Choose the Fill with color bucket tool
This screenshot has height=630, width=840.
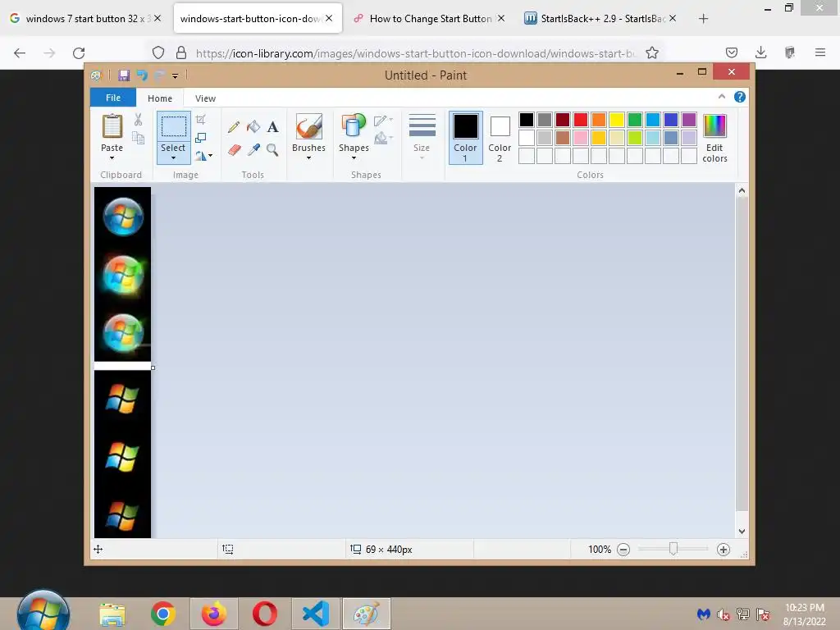253,127
